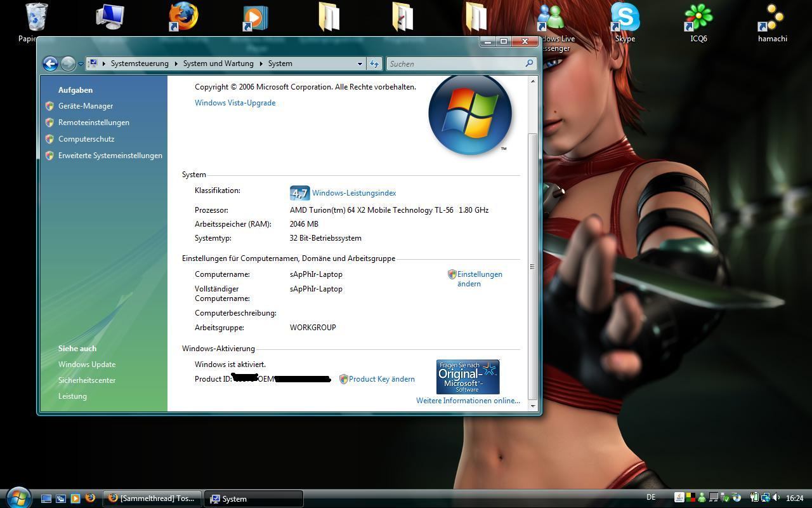812x508 pixels.
Task: Click the DE language indicator
Action: pyautogui.click(x=651, y=497)
